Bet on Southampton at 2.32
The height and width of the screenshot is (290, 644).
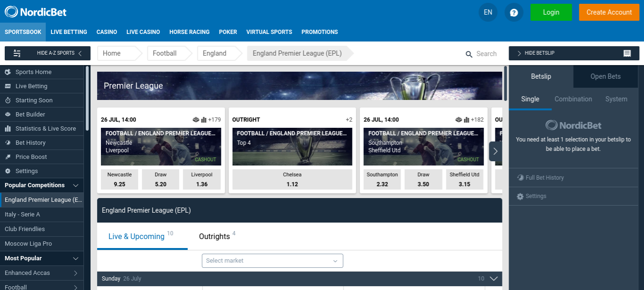click(x=382, y=180)
